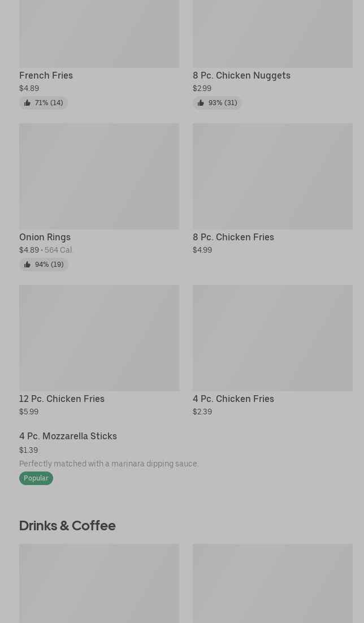Click the thumbs-up icon under Onion Rings
Screen dimensions: 364x623
[x=27, y=265]
